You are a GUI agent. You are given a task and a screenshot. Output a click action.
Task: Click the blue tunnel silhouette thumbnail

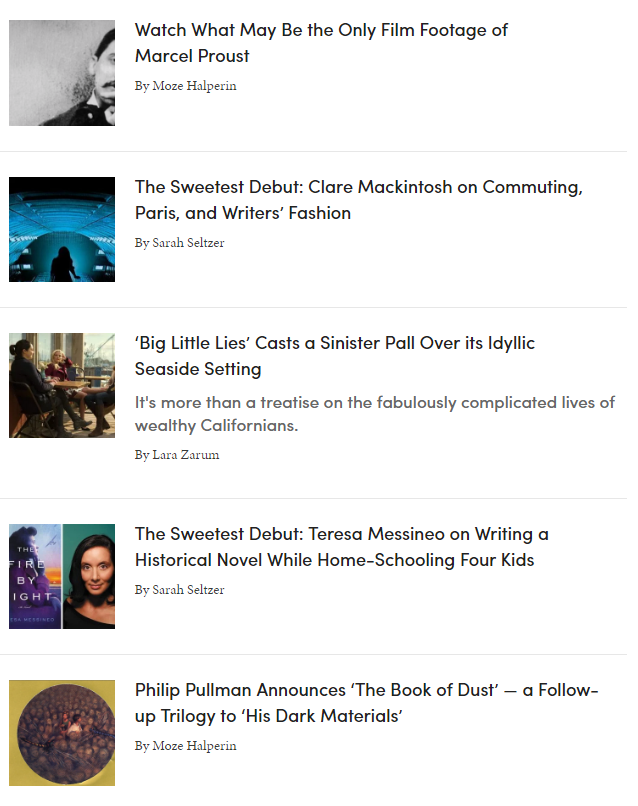[62, 229]
